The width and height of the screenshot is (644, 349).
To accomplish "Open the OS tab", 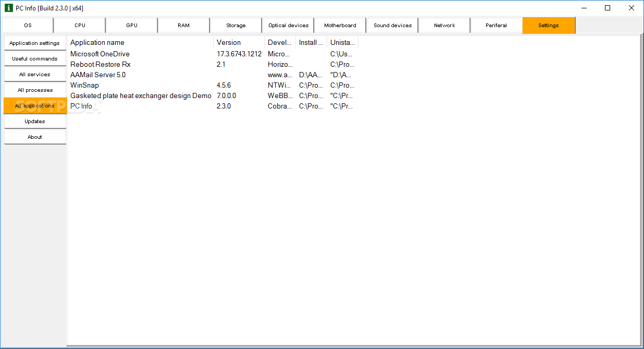I will coord(28,25).
